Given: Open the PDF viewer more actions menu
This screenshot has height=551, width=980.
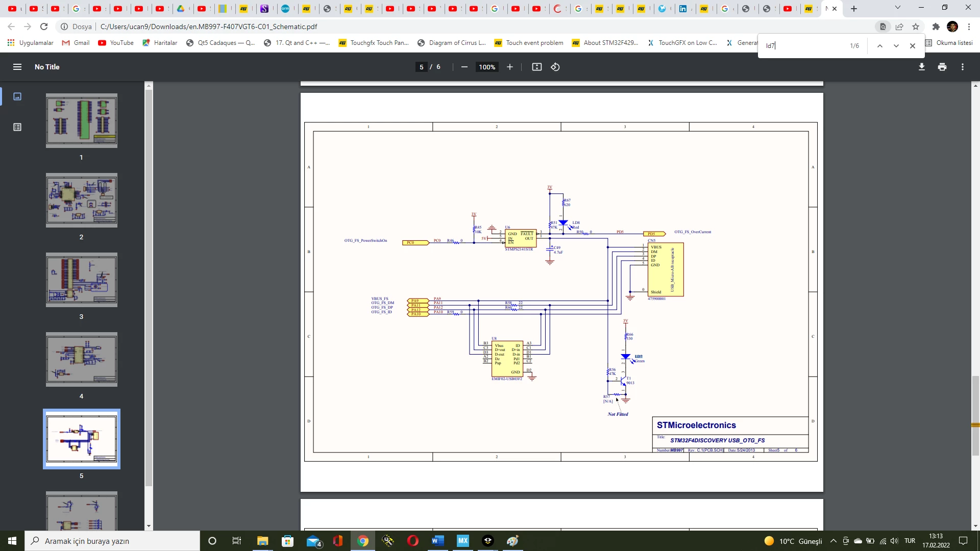Looking at the screenshot, I should 963,67.
